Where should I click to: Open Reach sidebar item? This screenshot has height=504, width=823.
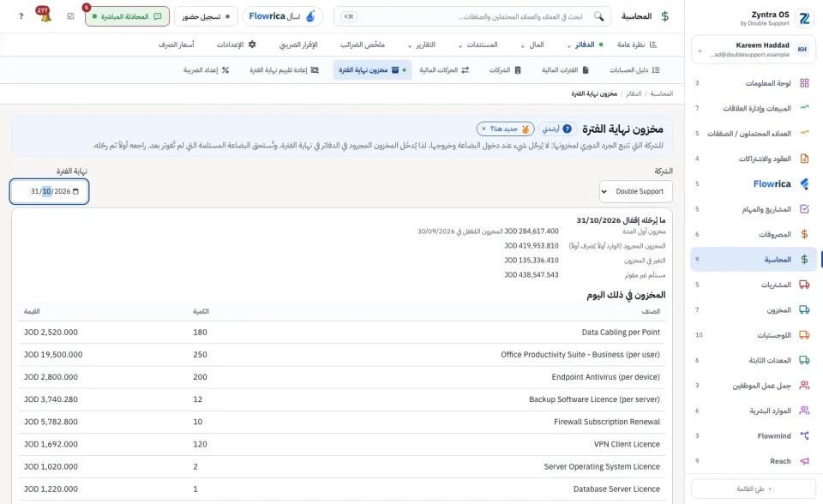pos(754,461)
